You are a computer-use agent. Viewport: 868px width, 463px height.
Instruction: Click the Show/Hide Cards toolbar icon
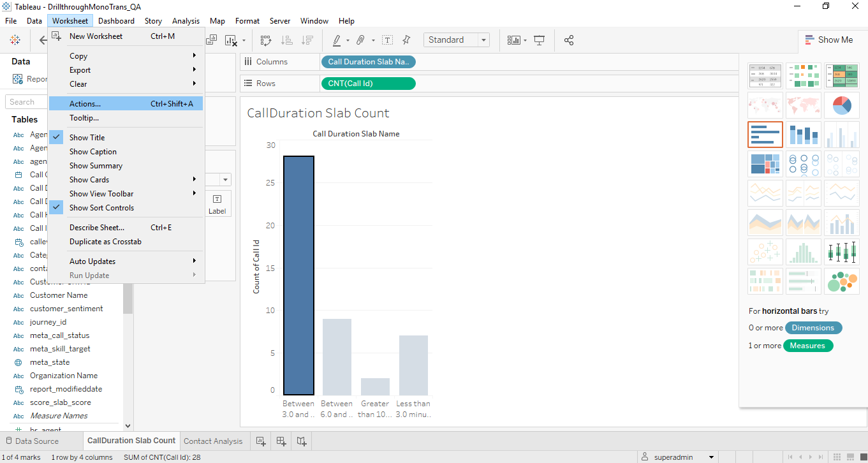click(513, 40)
